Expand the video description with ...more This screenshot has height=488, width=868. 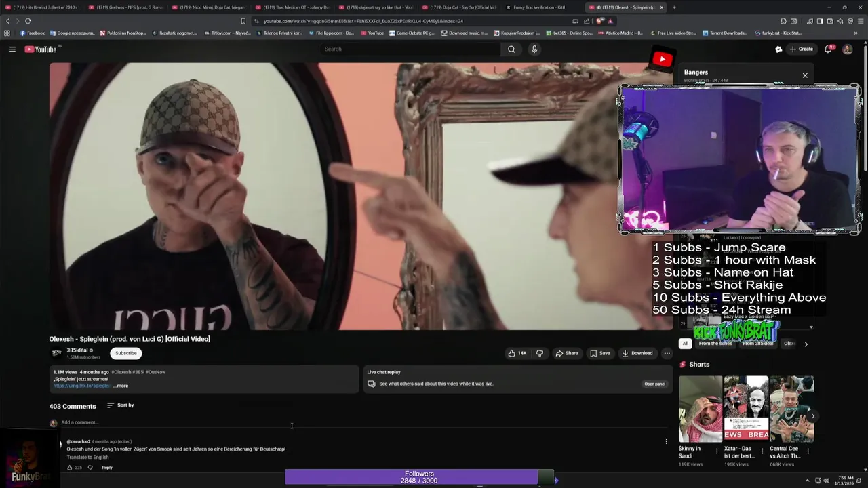121,386
